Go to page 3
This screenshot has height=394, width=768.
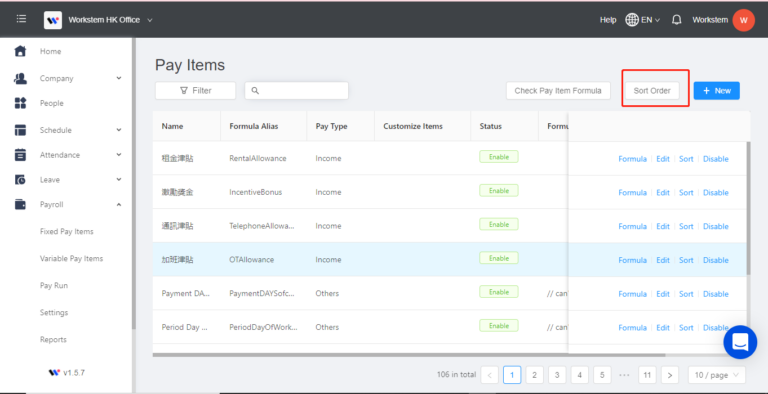tap(557, 375)
